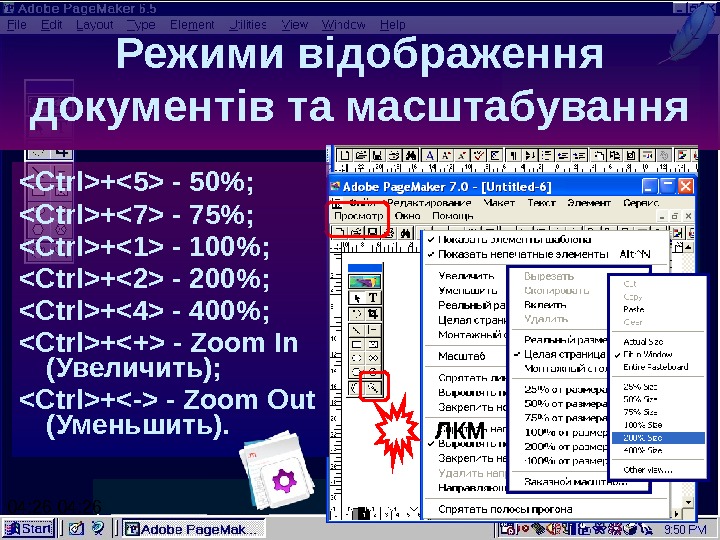Open the 'Элемент' menu
Image resolution: width=720 pixels, height=540 pixels.
click(x=589, y=202)
